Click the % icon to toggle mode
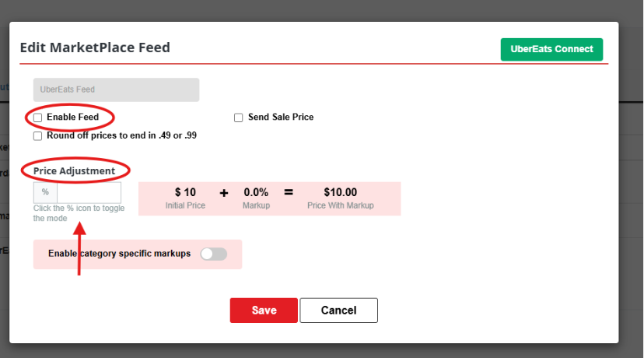Viewport: 644px width, 358px height. [x=45, y=192]
